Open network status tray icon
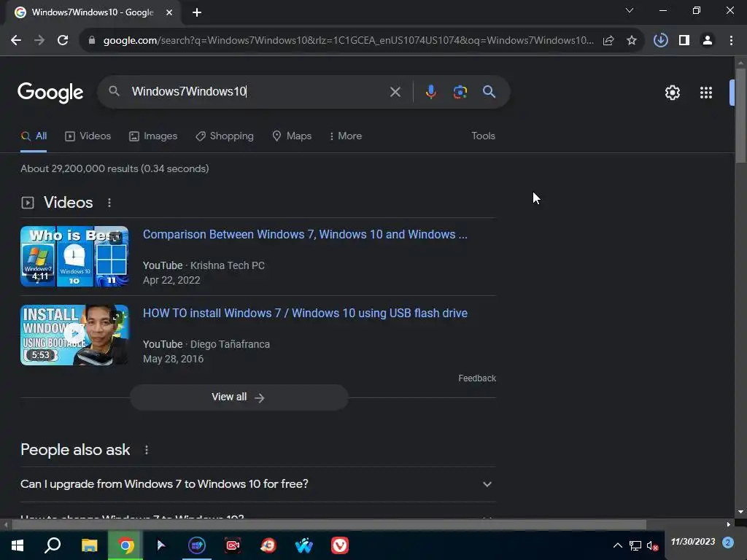This screenshot has width=747, height=560. [635, 545]
